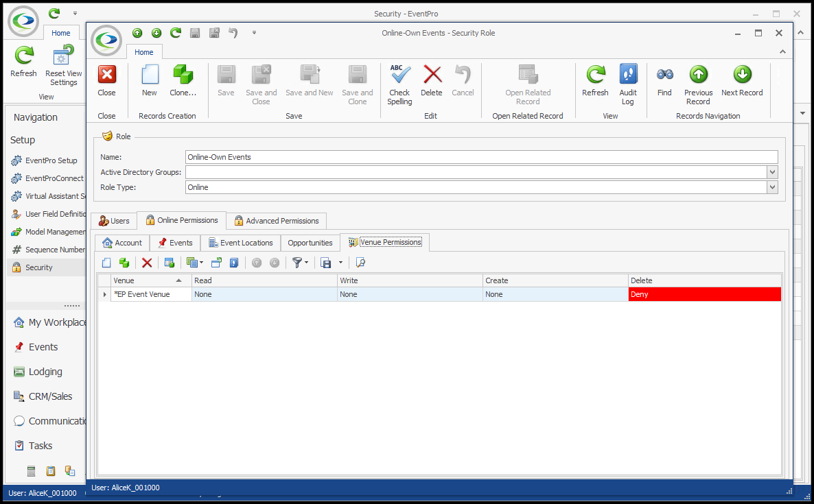Open the filter funnel dropdown arrow
The image size is (814, 504).
(306, 263)
